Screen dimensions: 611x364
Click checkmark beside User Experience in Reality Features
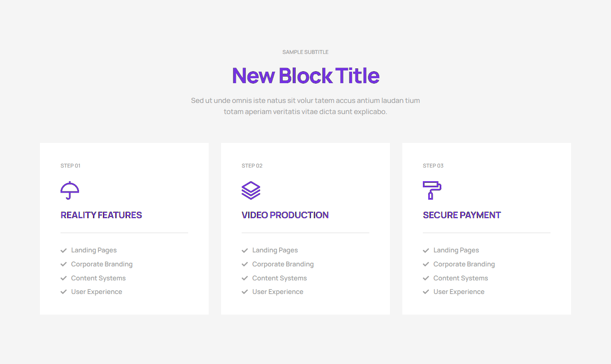click(64, 292)
